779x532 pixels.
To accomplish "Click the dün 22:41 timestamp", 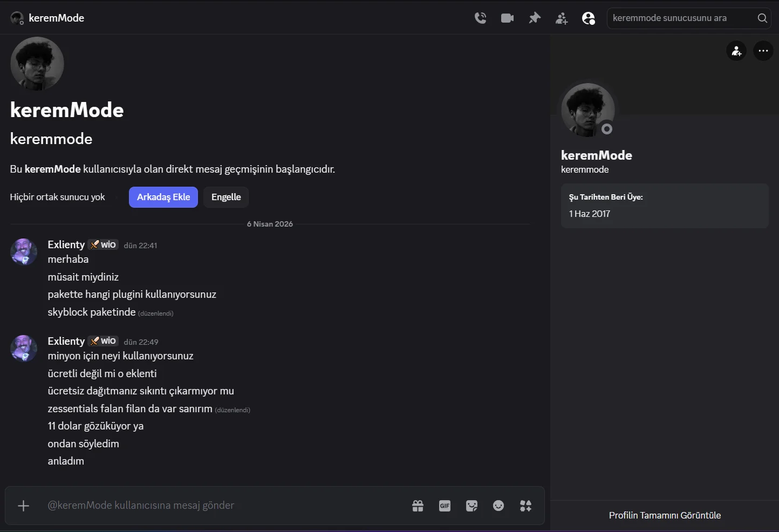I will (x=140, y=245).
